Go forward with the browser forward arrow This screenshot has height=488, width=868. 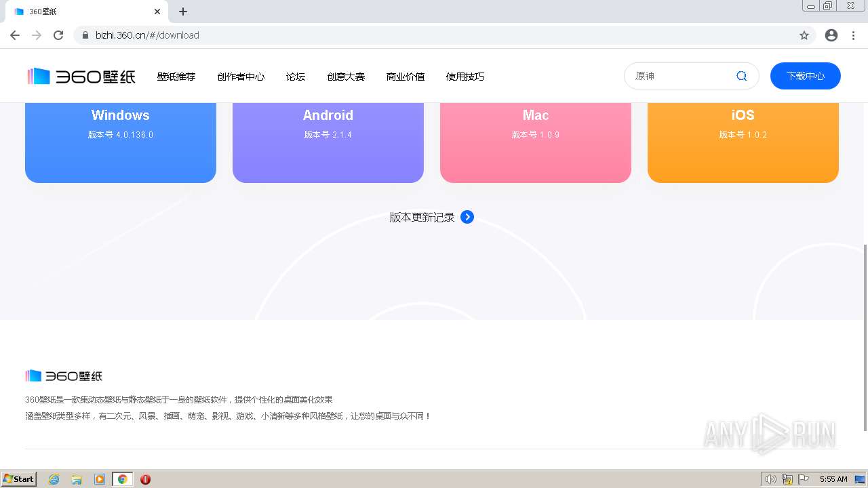(x=37, y=35)
